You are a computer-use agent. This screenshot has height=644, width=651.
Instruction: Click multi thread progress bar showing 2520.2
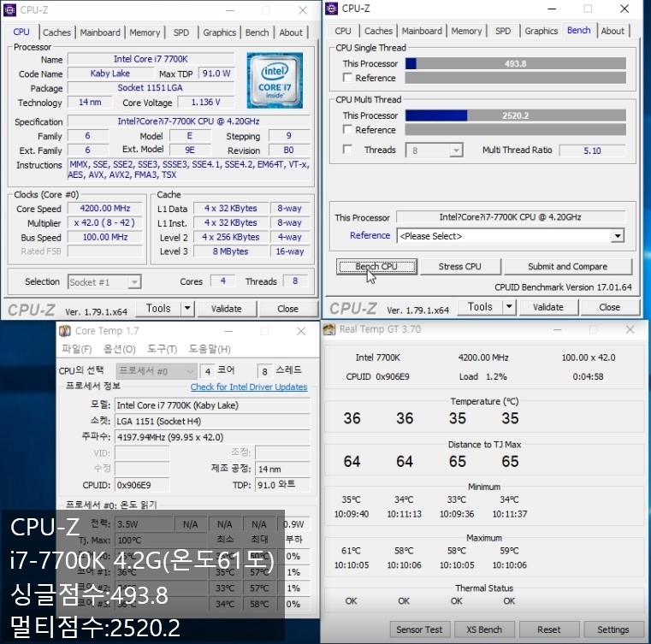(516, 115)
